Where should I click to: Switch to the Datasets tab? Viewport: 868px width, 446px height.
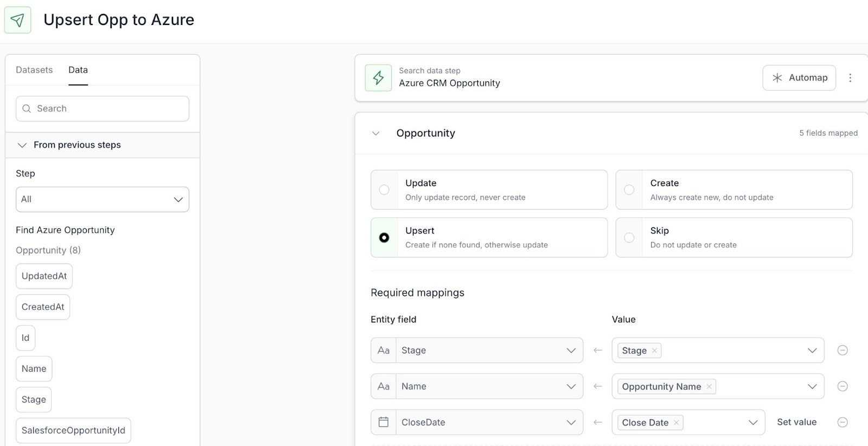coord(34,70)
